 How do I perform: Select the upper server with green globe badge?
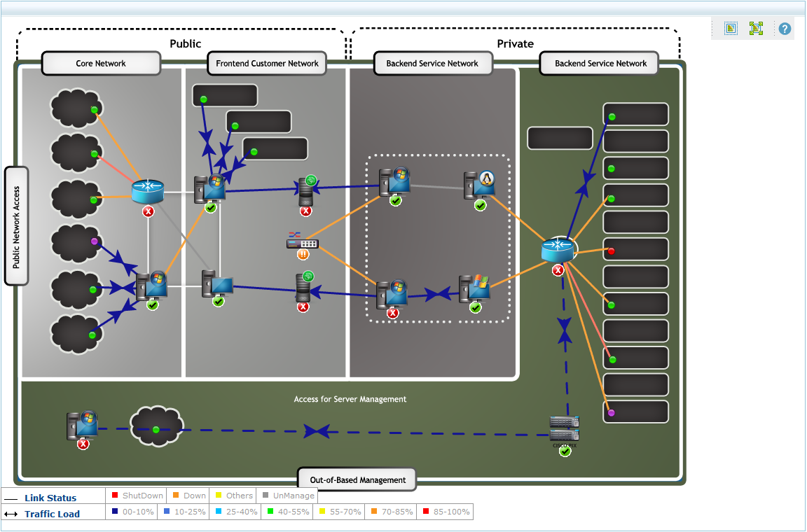coord(306,190)
